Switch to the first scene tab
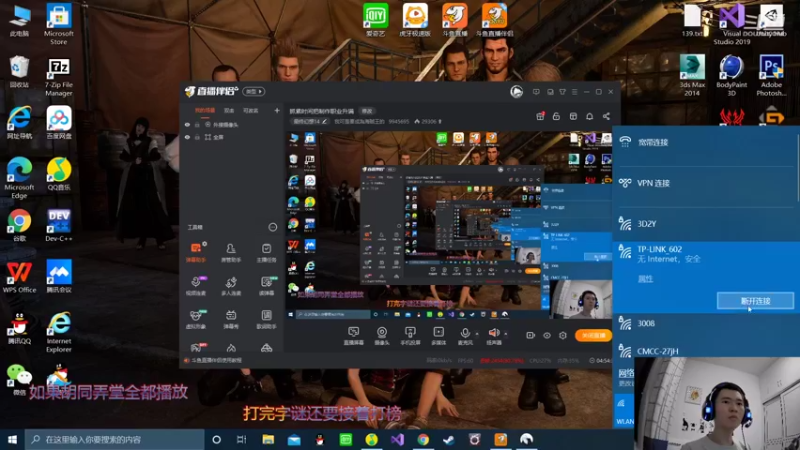 point(205,110)
